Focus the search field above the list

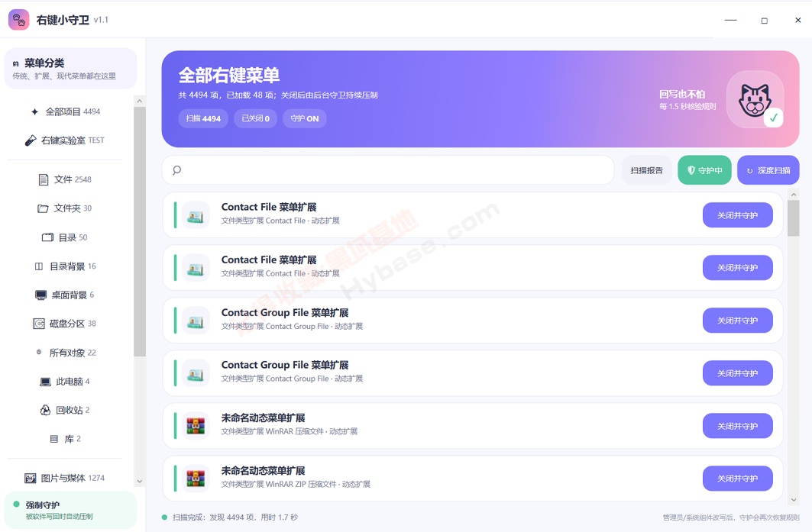pos(388,170)
